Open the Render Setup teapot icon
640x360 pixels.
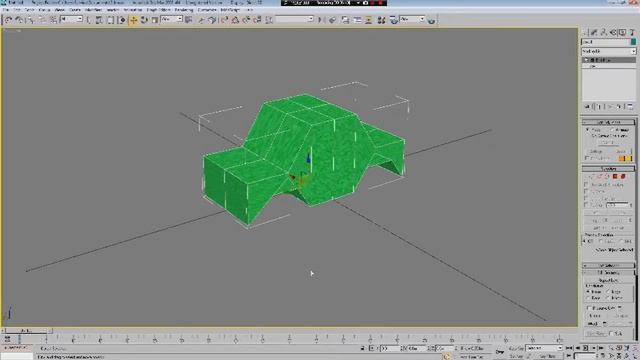[393, 20]
